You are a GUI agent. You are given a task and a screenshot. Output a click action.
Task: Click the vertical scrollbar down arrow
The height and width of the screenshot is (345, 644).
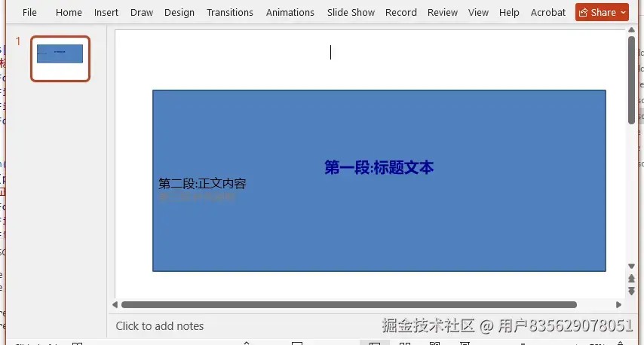[x=631, y=266]
